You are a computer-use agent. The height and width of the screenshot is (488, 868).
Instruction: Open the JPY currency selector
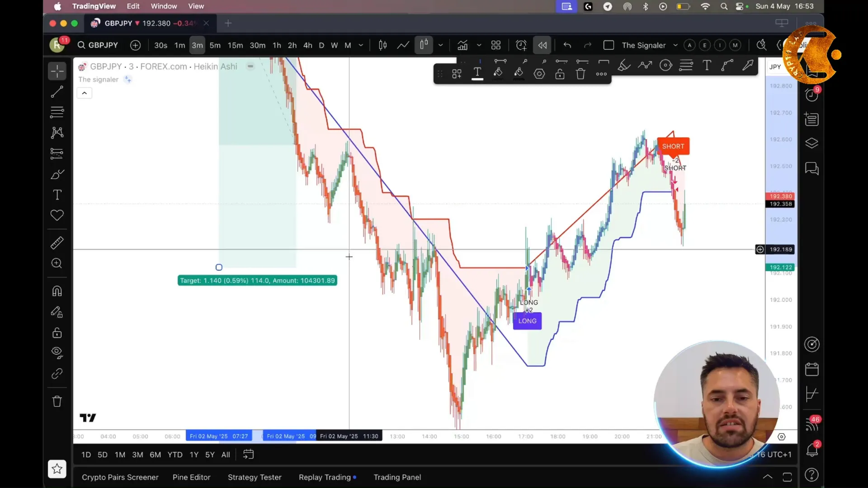775,67
